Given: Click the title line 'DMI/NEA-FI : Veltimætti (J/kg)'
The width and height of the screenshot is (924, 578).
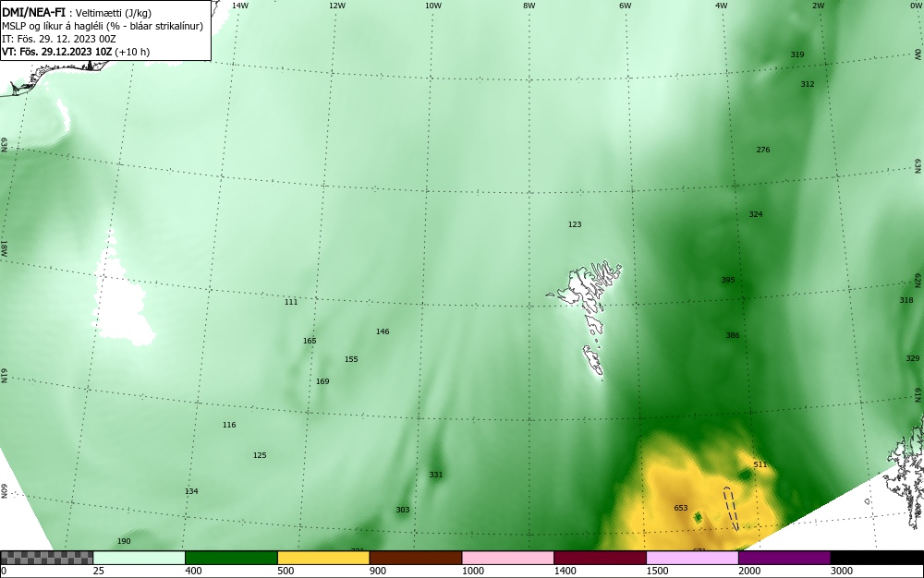Looking at the screenshot, I should 77,13.
